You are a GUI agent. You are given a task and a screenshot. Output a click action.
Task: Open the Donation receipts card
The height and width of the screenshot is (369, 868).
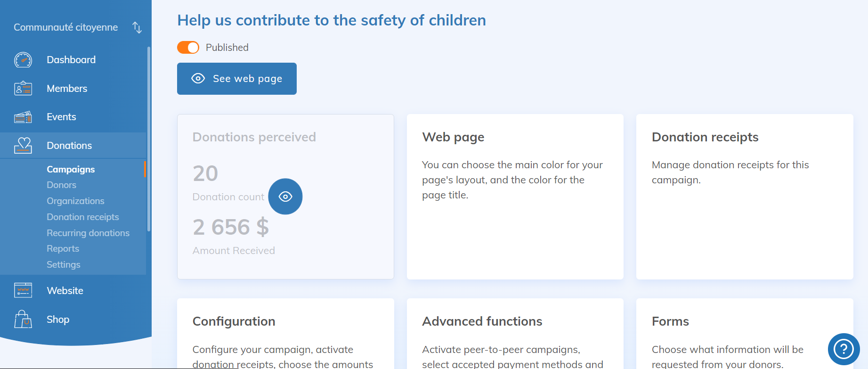pos(744,197)
